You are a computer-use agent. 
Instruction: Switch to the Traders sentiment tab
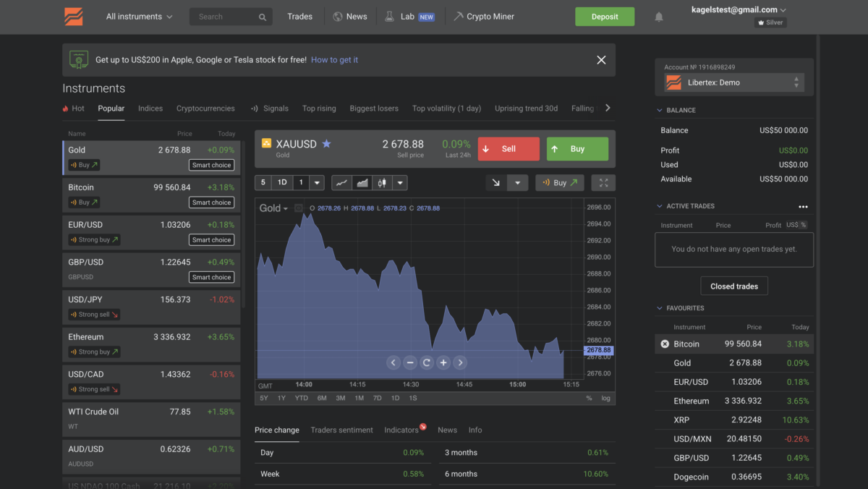coord(341,430)
